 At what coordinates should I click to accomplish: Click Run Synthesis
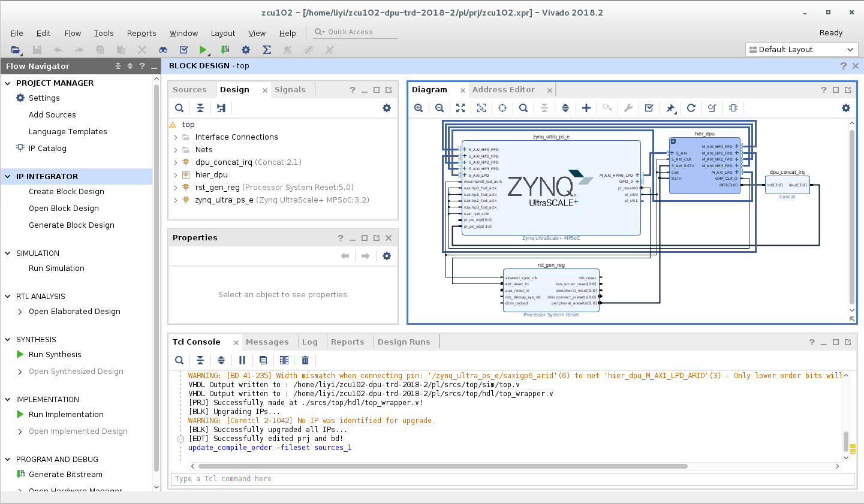[x=55, y=355]
